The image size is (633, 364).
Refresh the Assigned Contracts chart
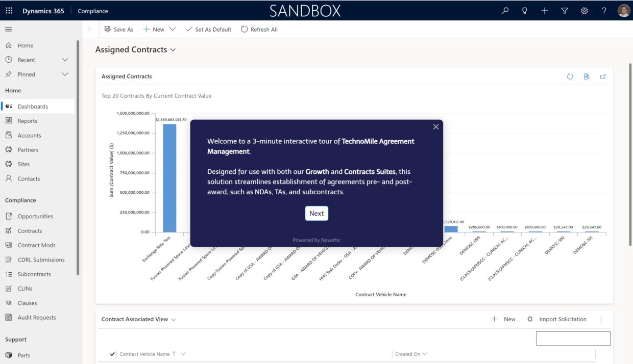[570, 76]
